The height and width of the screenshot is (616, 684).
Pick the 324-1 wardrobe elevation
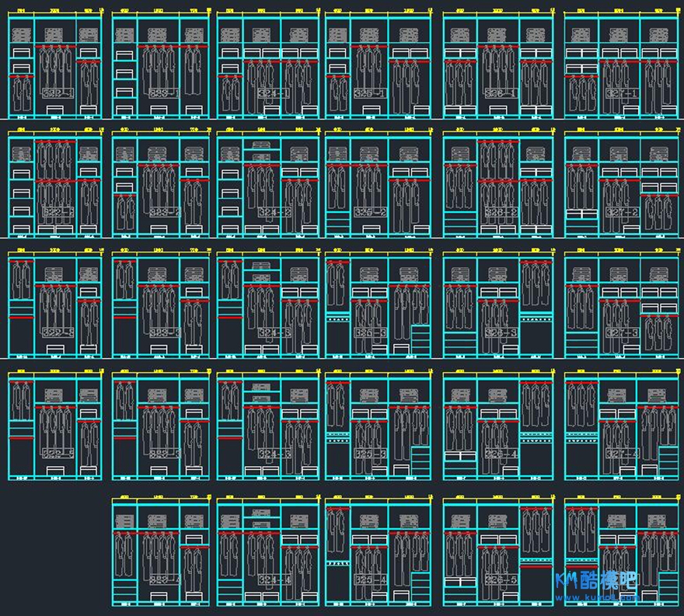(269, 93)
